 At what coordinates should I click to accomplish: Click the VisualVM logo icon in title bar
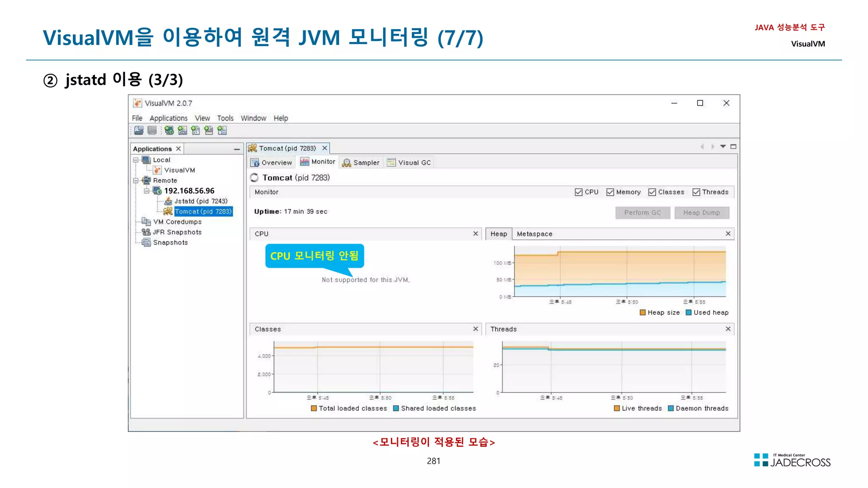point(137,103)
